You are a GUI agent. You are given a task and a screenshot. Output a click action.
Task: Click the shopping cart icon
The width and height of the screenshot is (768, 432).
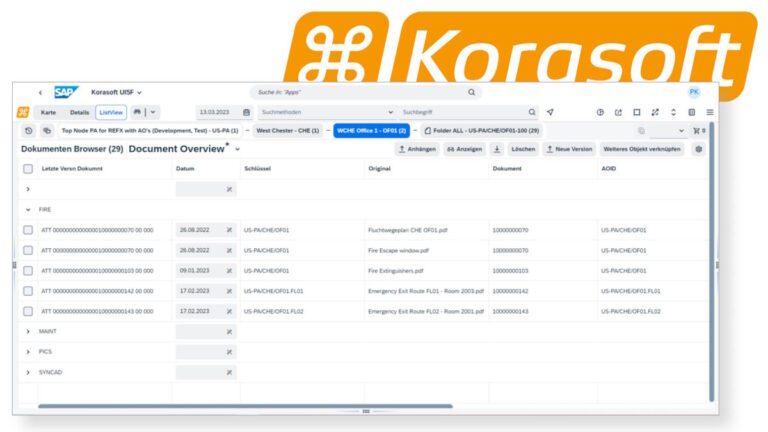click(x=698, y=130)
